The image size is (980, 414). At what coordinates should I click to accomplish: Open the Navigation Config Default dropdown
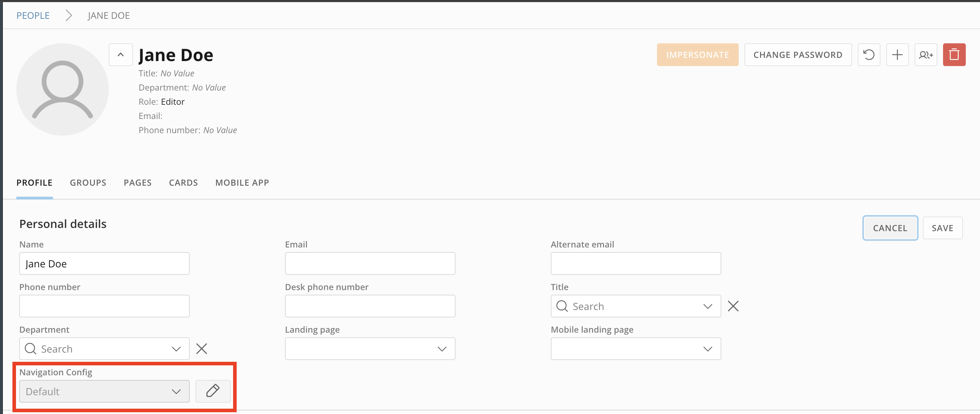pos(104,391)
